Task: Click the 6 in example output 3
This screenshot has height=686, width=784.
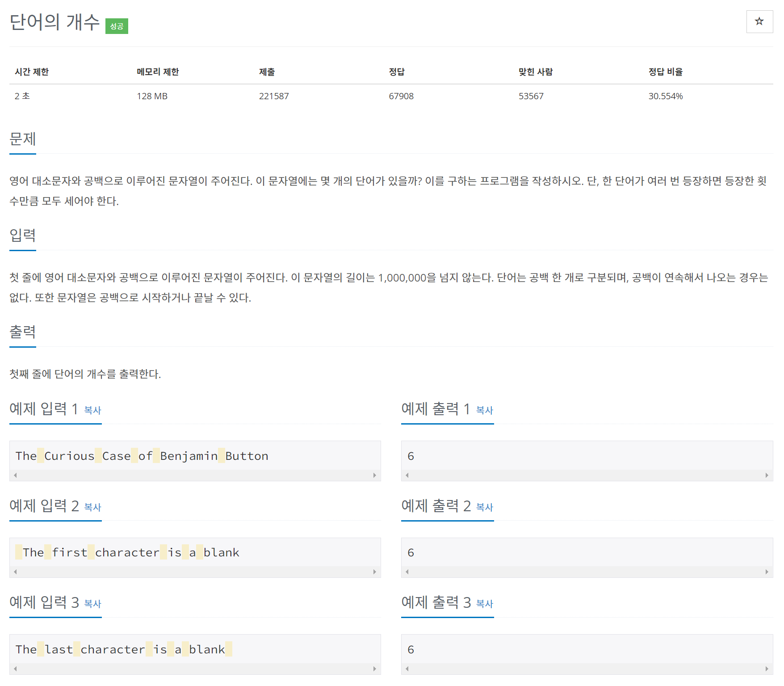Action: 411,649
